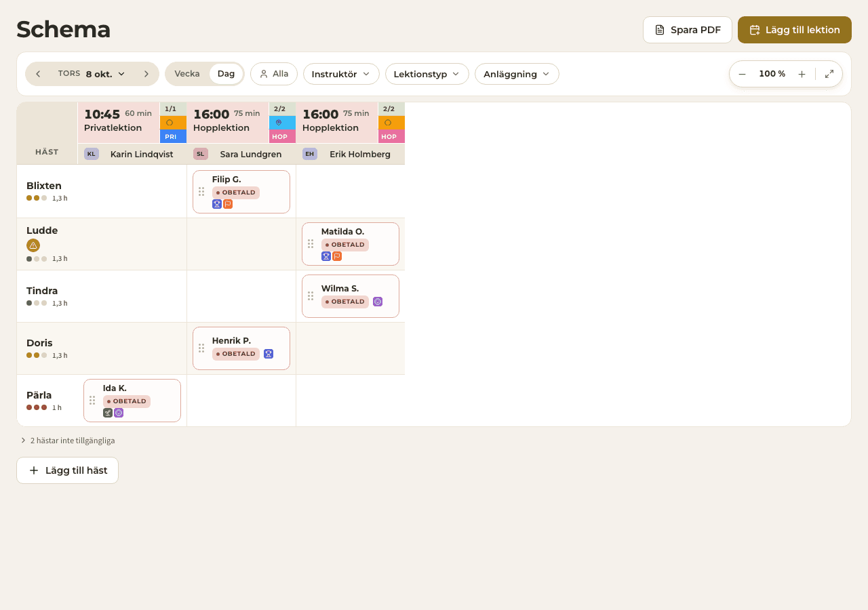Click the drag handle on Ida K.'s card

[92, 401]
